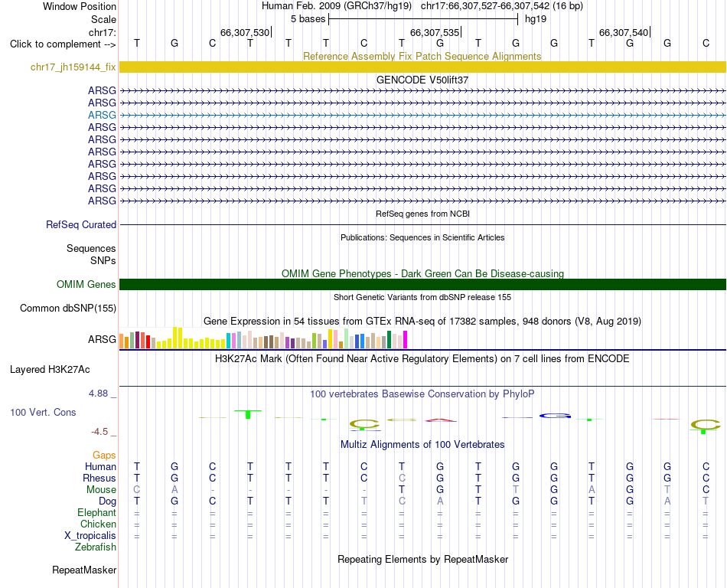This screenshot has width=727, height=588.
Task: Open 'Multiz Alignments of 100 Vertebrates' title
Action: (x=422, y=445)
